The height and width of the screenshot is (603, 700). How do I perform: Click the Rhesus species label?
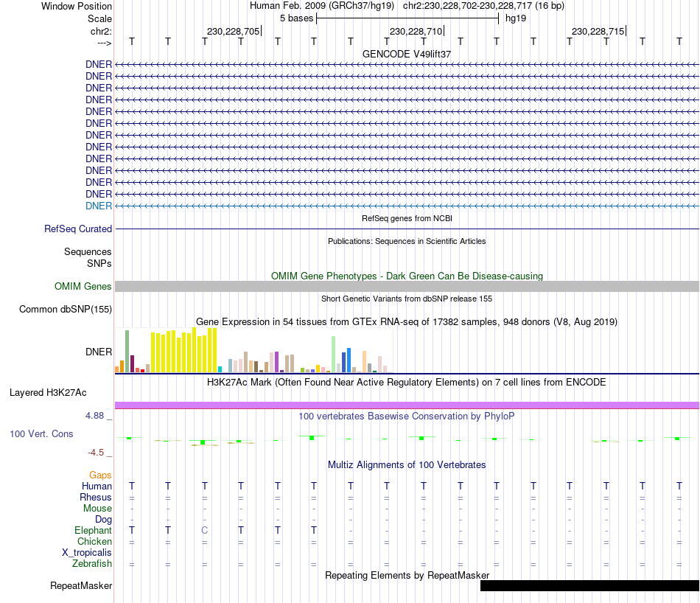(96, 497)
